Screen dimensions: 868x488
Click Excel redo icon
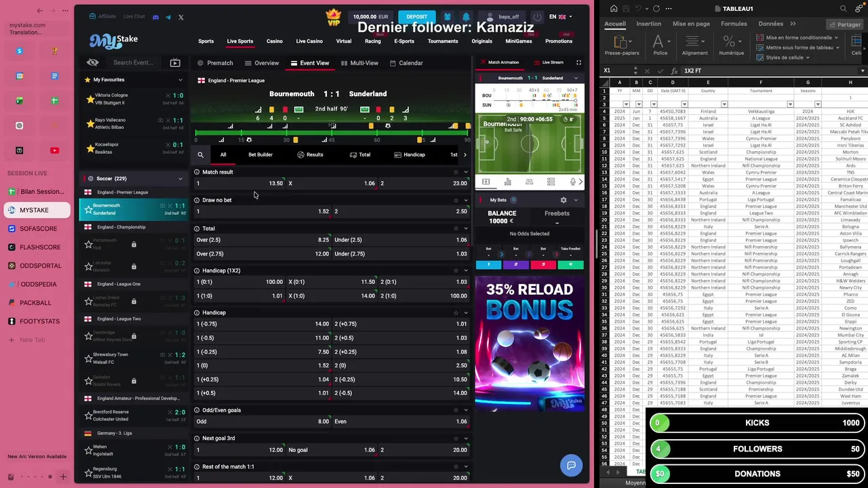tap(656, 9)
